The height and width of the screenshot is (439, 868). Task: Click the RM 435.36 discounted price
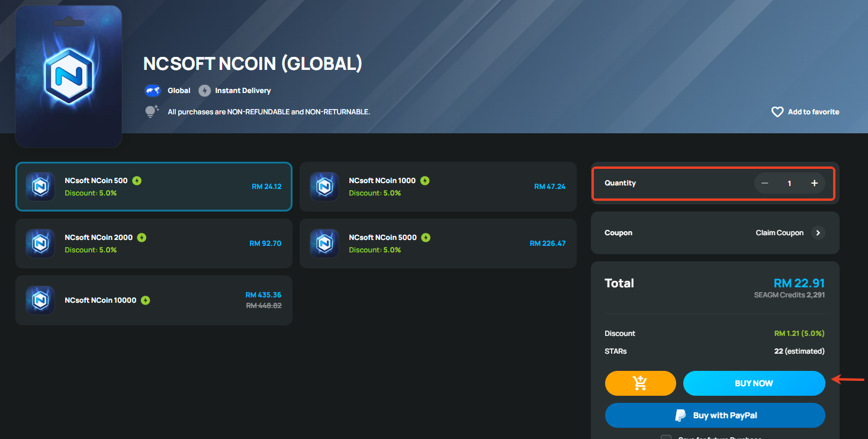[263, 295]
